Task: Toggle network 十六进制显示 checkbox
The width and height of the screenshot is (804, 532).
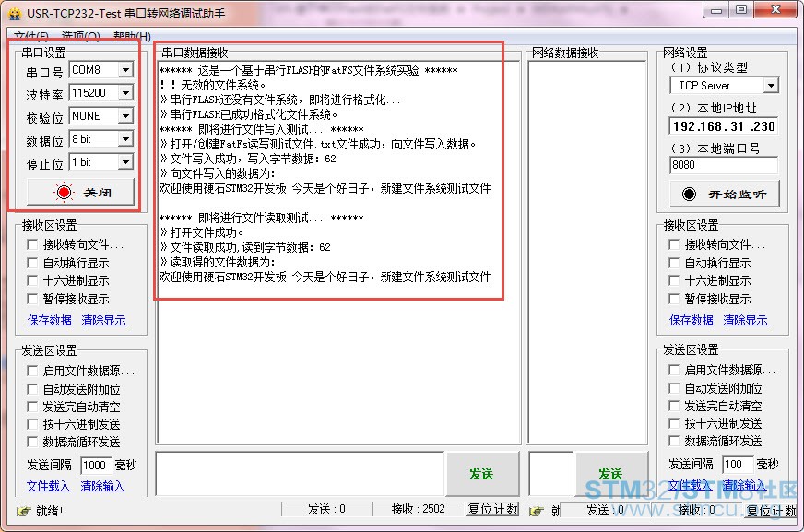Action: [x=674, y=280]
